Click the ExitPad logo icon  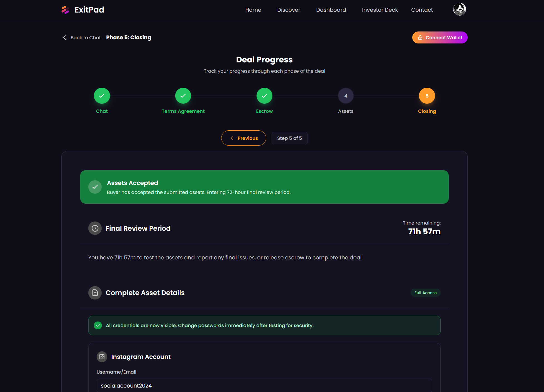coord(65,10)
